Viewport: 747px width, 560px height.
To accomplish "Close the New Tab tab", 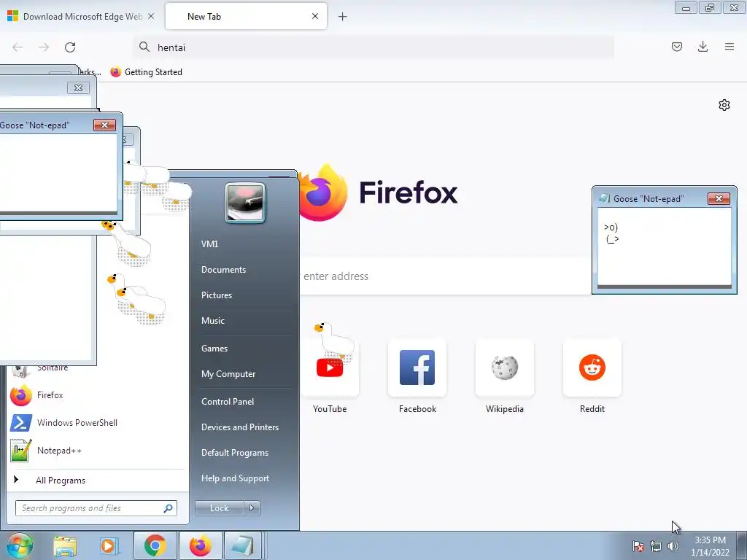I will tap(315, 16).
